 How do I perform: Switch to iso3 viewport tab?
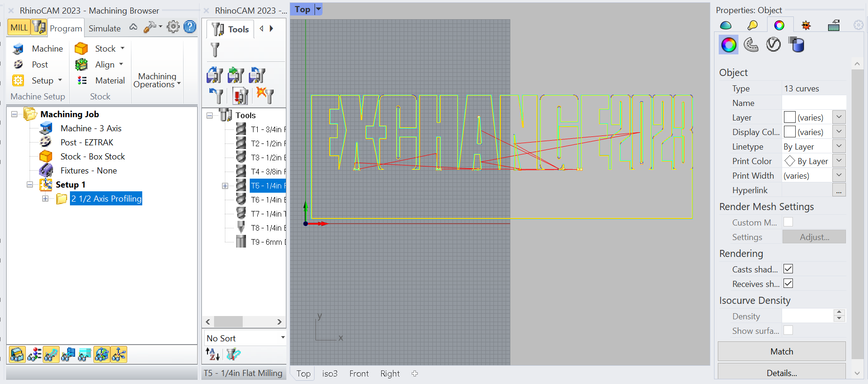tap(330, 374)
